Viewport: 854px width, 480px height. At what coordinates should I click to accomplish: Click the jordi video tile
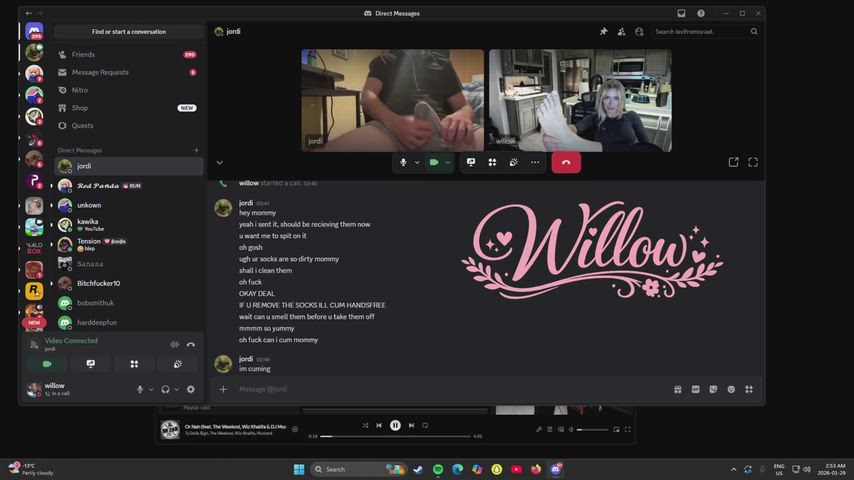coord(393,100)
